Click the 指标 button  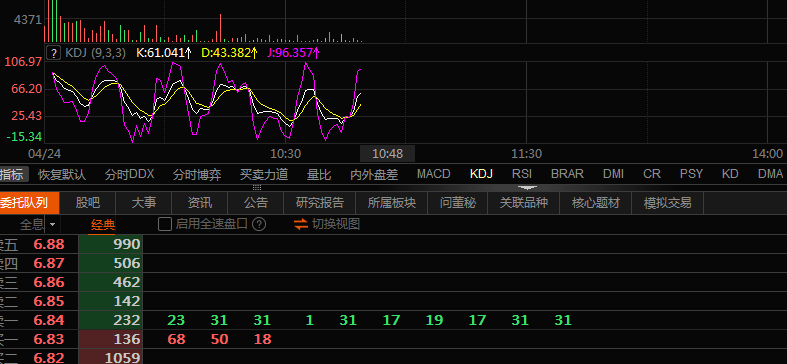click(12, 175)
